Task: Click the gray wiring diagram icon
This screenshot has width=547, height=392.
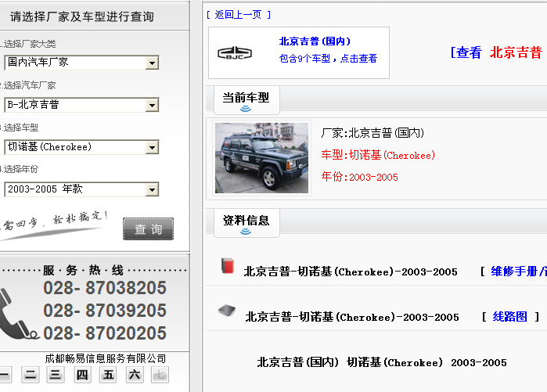Action: pos(227,310)
